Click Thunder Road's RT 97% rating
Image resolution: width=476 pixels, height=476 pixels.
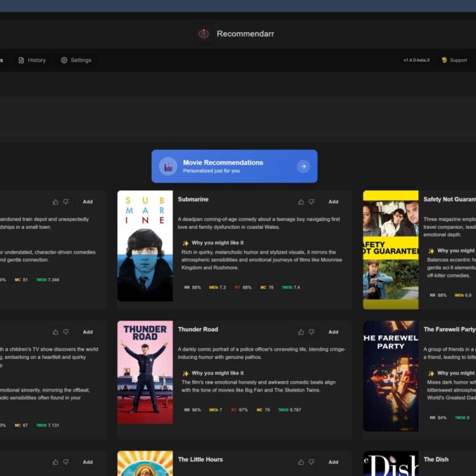pos(239,410)
